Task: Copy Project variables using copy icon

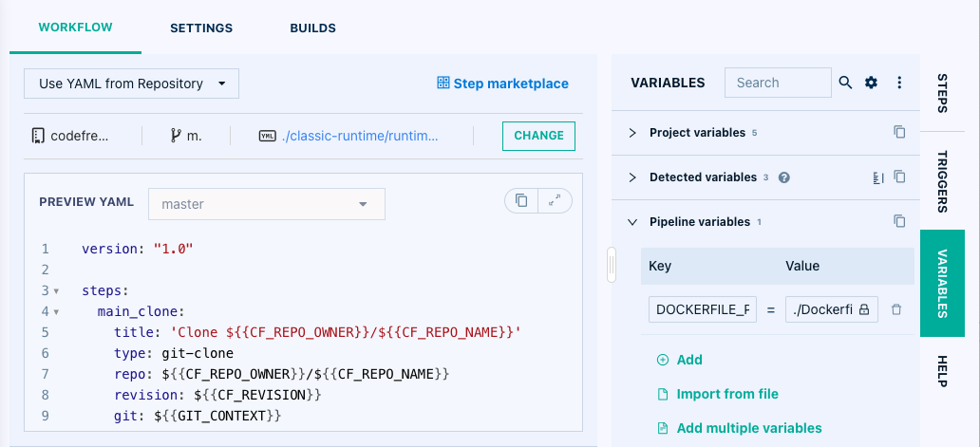Action: (x=899, y=133)
